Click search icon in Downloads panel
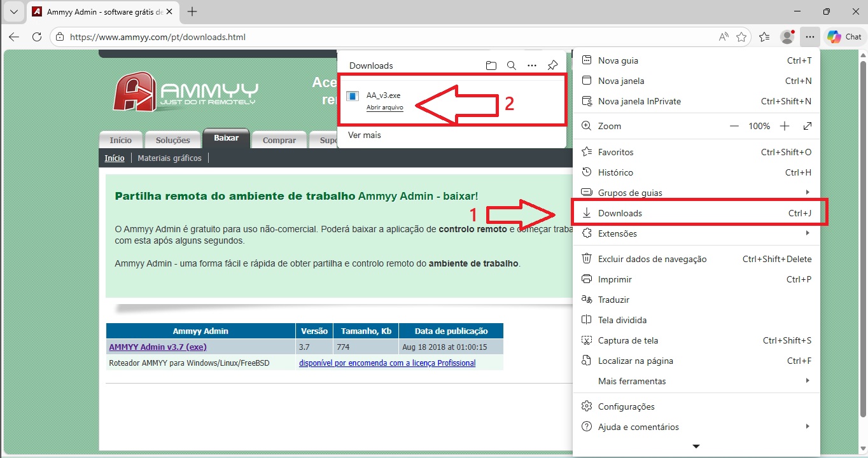The width and height of the screenshot is (868, 458). tap(511, 66)
